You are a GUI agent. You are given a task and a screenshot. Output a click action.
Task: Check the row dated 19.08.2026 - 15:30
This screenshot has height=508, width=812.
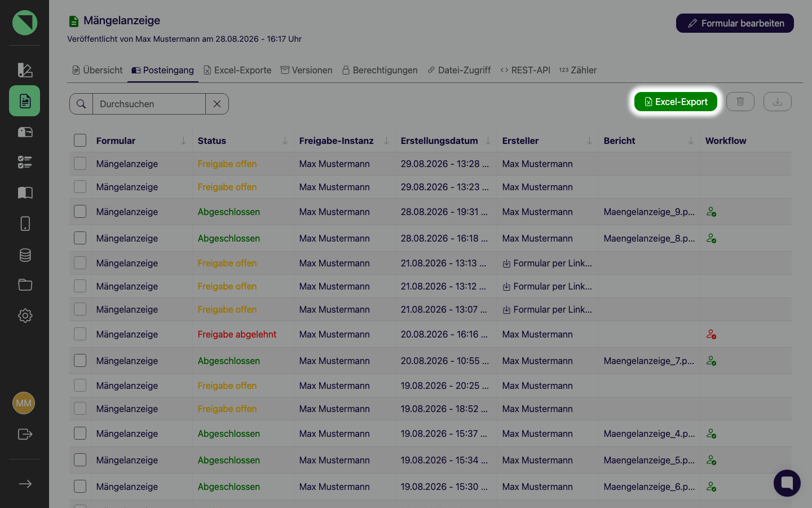click(x=80, y=487)
